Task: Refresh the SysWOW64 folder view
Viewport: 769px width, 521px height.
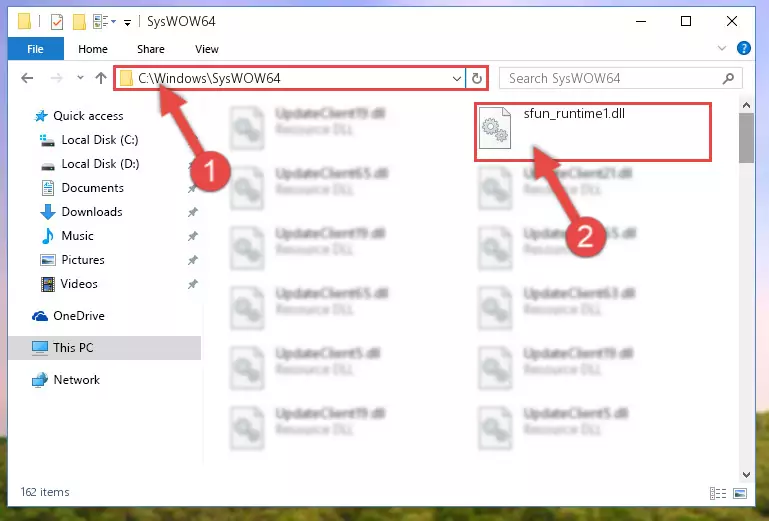Action: coord(476,78)
